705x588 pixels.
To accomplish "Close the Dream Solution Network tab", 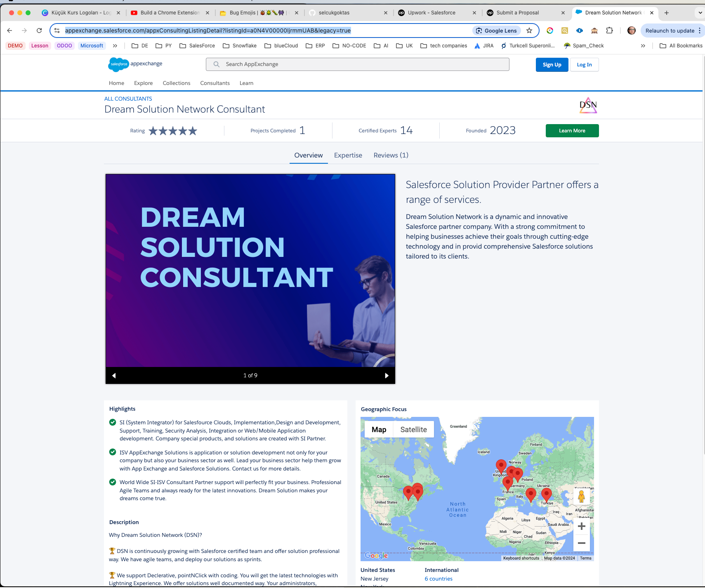I will point(652,13).
